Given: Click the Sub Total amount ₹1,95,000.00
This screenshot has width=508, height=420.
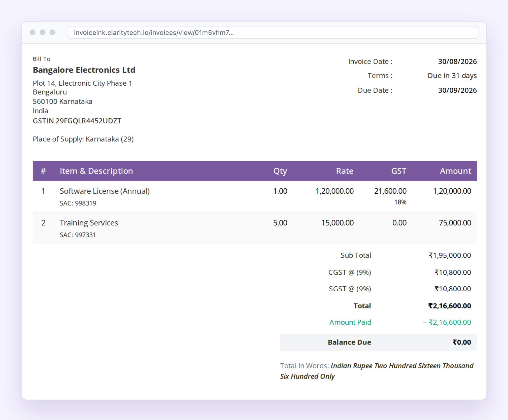Looking at the screenshot, I should point(450,255).
